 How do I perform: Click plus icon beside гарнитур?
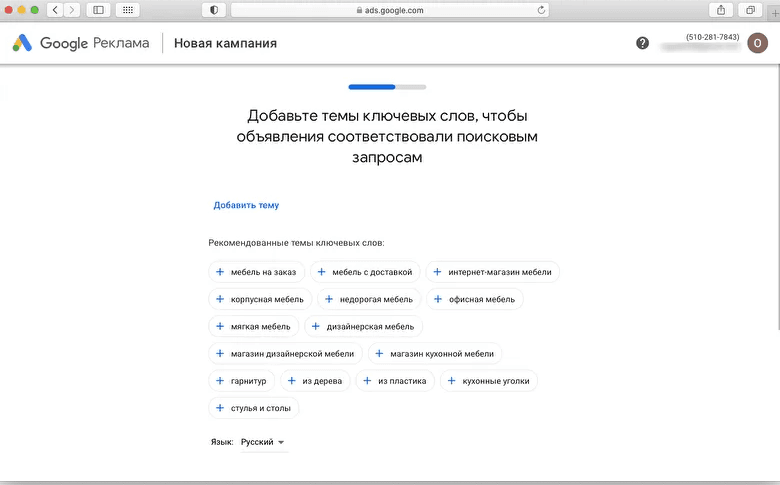pyautogui.click(x=220, y=381)
